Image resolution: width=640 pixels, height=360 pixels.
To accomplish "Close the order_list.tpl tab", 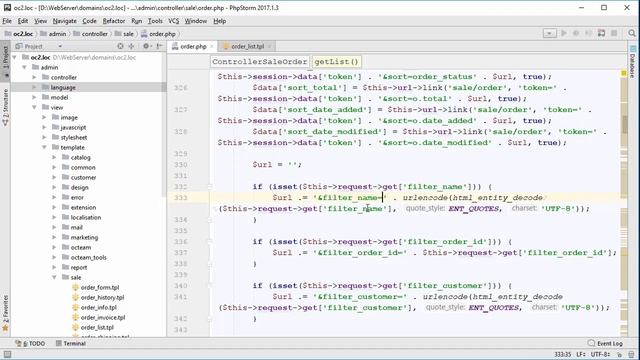I will click(x=269, y=47).
